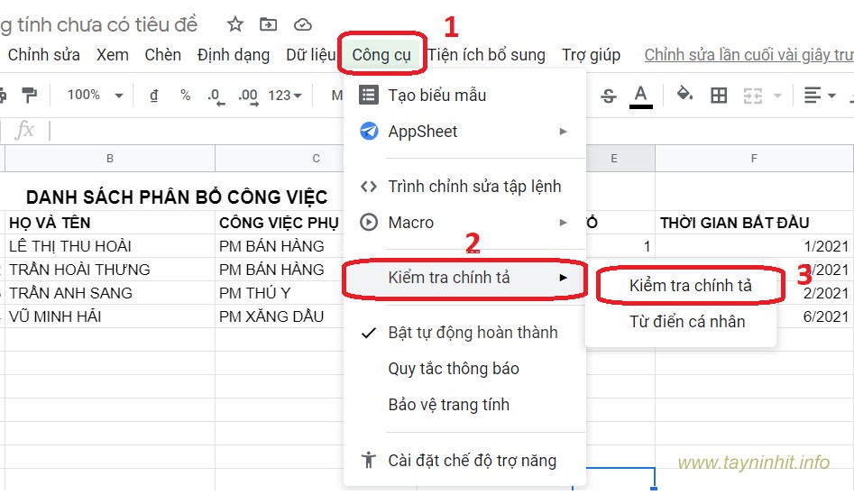Star the untitled spreadsheet
Viewport: 854px width, 504px height.
[x=235, y=24]
